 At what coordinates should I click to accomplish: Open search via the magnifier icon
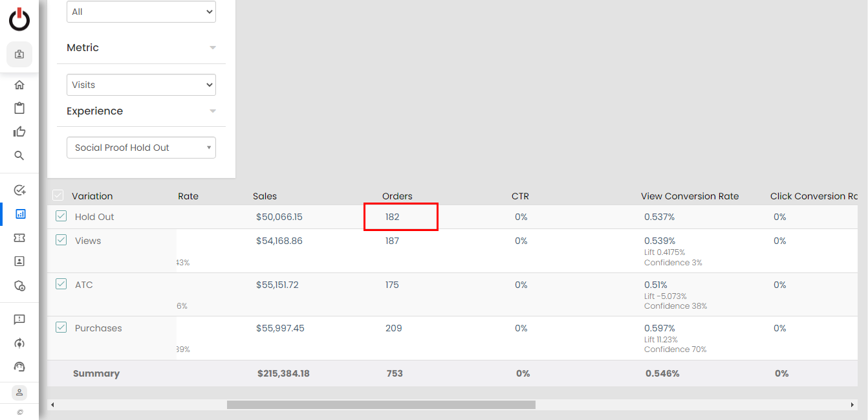19,155
